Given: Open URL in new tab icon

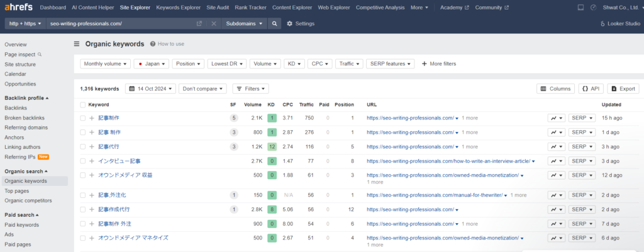Looking at the screenshot, I should pyautogui.click(x=199, y=23).
